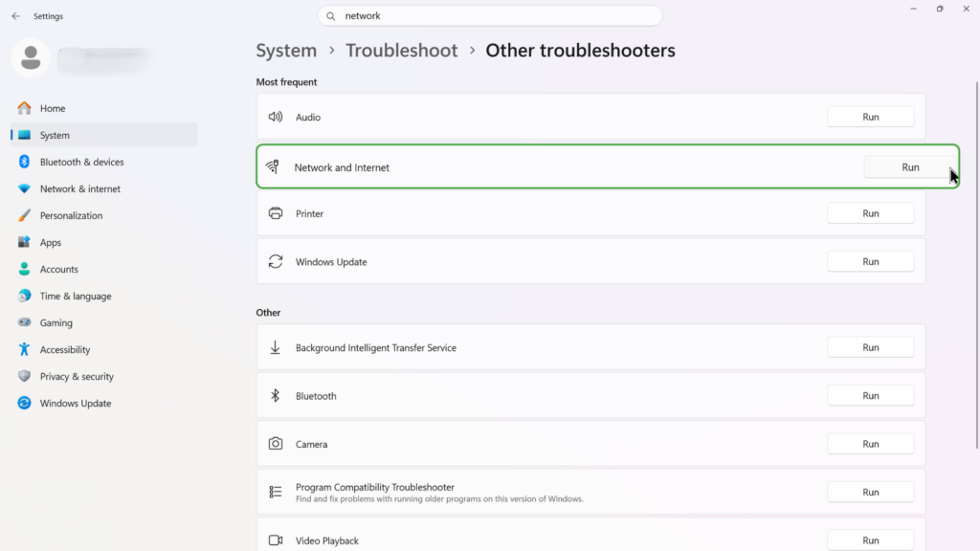Click the Background Intelligent Transfer download icon
The width and height of the screenshot is (980, 551).
coord(275,347)
